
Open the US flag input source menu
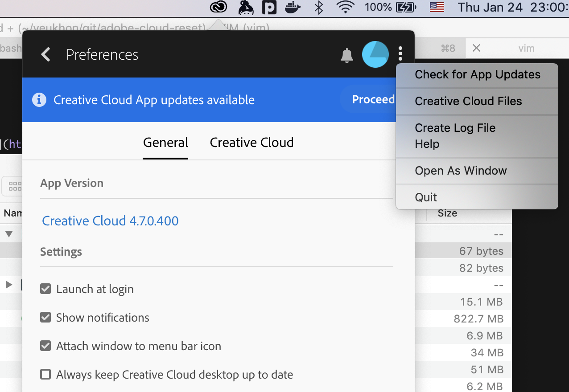(x=437, y=7)
